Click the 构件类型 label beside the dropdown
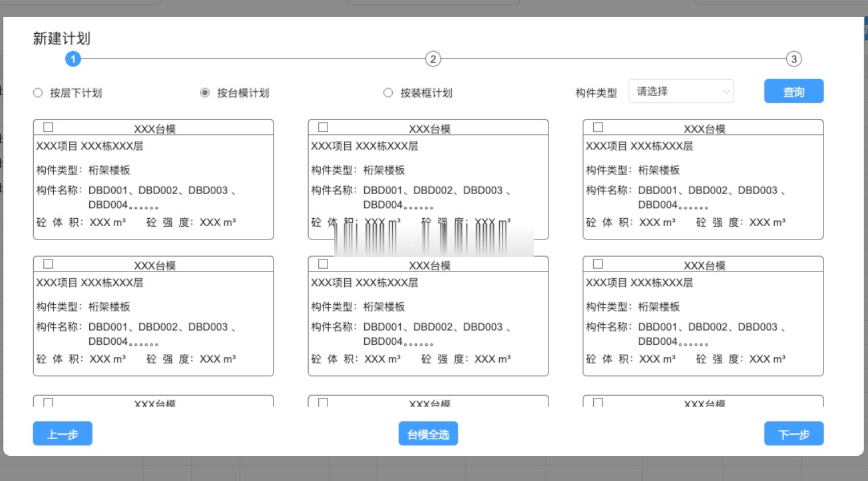The height and width of the screenshot is (481, 868). [x=596, y=93]
